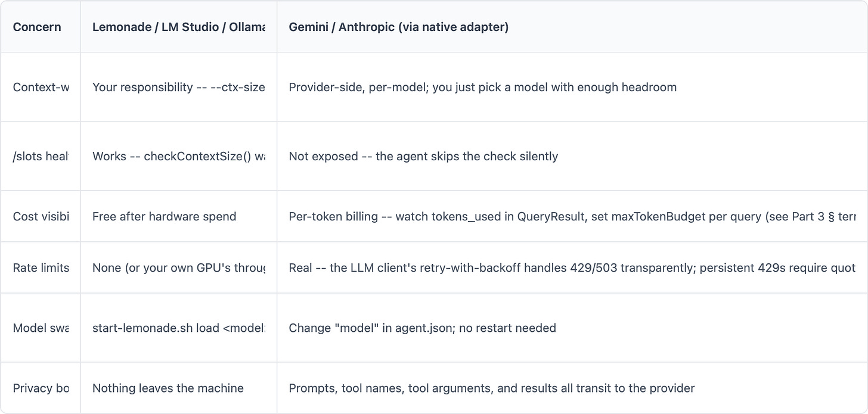868x414 pixels.
Task: Select the Lemonade / LM Studio / Ollama header
Action: click(179, 27)
